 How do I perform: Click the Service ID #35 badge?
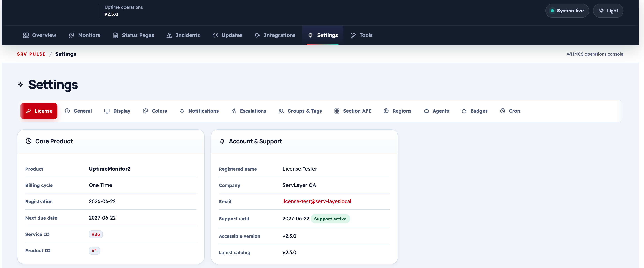[x=96, y=234]
